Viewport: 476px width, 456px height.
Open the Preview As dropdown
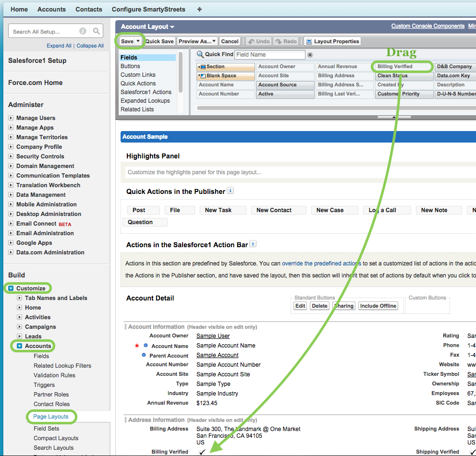pos(197,41)
